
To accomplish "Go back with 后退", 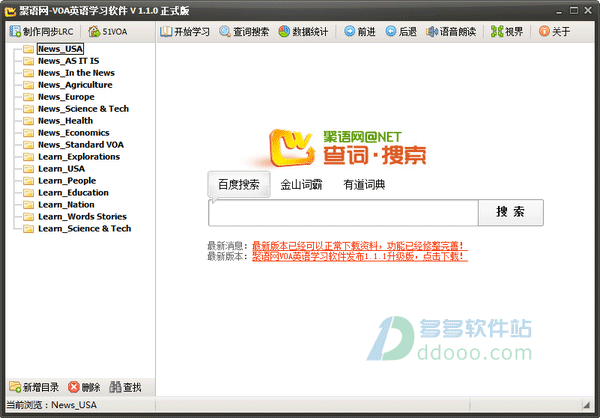I will (401, 31).
